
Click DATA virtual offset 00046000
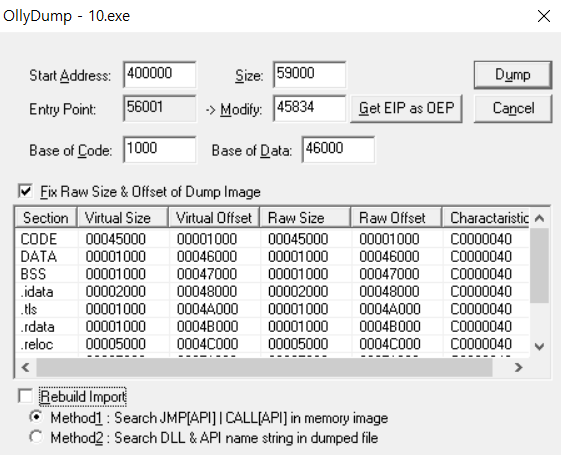(207, 256)
